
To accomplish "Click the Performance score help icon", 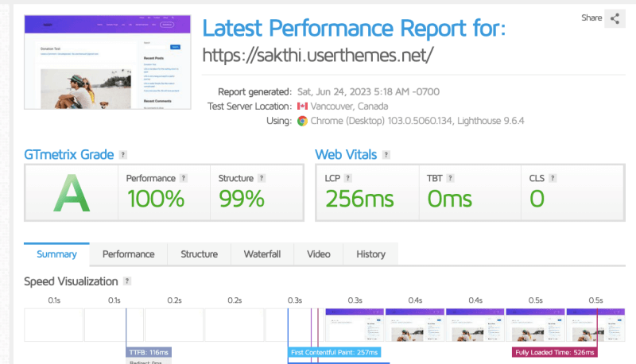I will (x=184, y=178).
